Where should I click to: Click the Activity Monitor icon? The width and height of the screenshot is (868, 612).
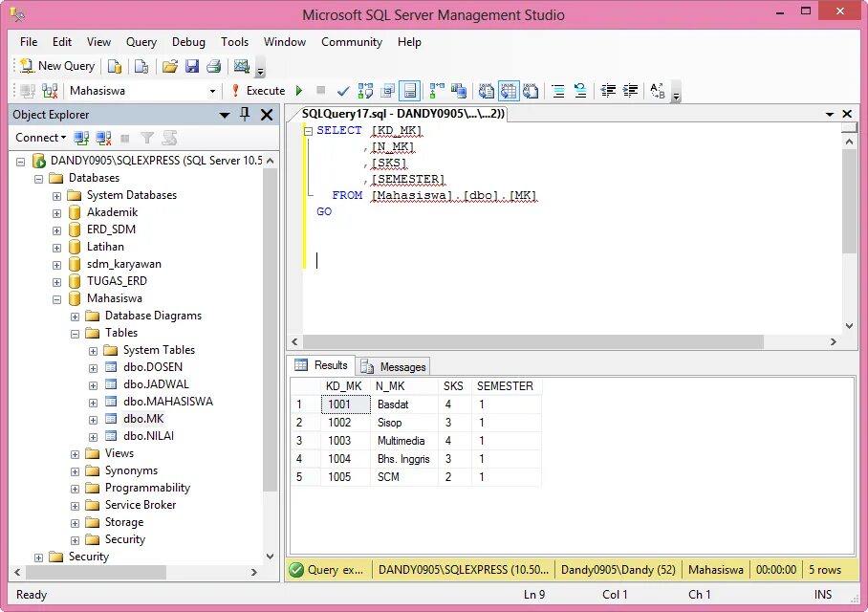[241, 67]
